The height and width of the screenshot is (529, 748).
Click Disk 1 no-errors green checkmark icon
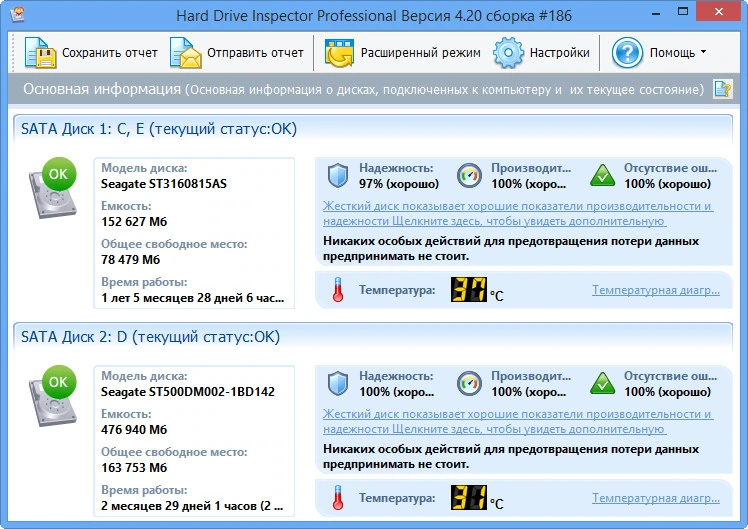603,175
